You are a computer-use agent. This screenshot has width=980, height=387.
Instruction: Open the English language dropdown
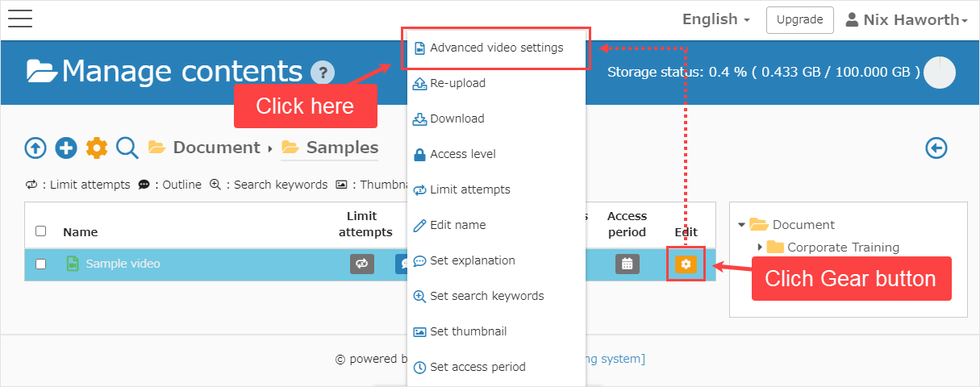click(x=715, y=19)
